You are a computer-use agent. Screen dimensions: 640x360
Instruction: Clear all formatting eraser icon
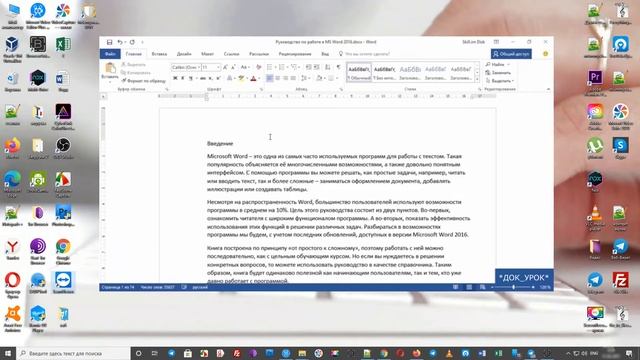[258, 67]
